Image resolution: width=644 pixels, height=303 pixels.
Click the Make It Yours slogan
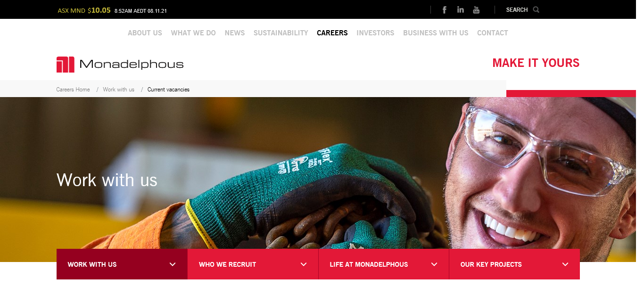click(536, 63)
